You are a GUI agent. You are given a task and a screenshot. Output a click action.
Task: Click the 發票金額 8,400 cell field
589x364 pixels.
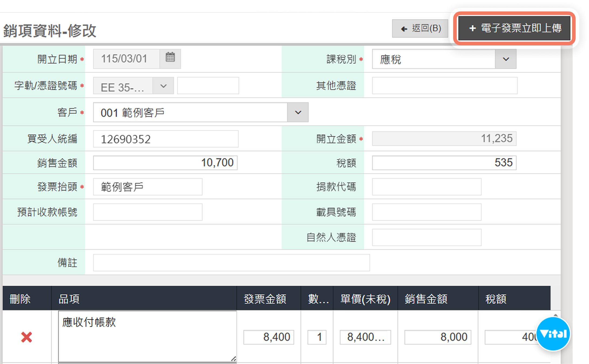coord(269,337)
